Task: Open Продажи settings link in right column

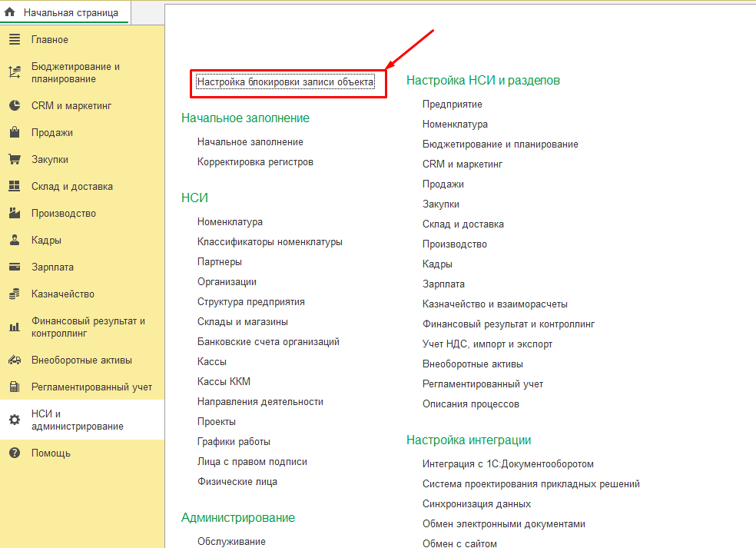Action: 443,184
